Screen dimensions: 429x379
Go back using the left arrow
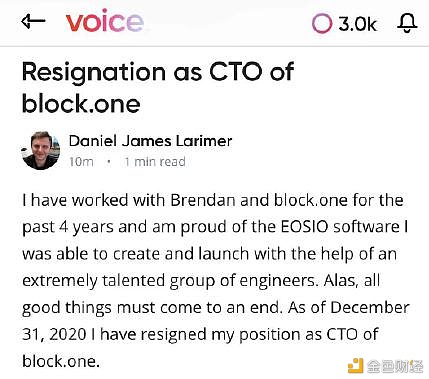pyautogui.click(x=33, y=22)
